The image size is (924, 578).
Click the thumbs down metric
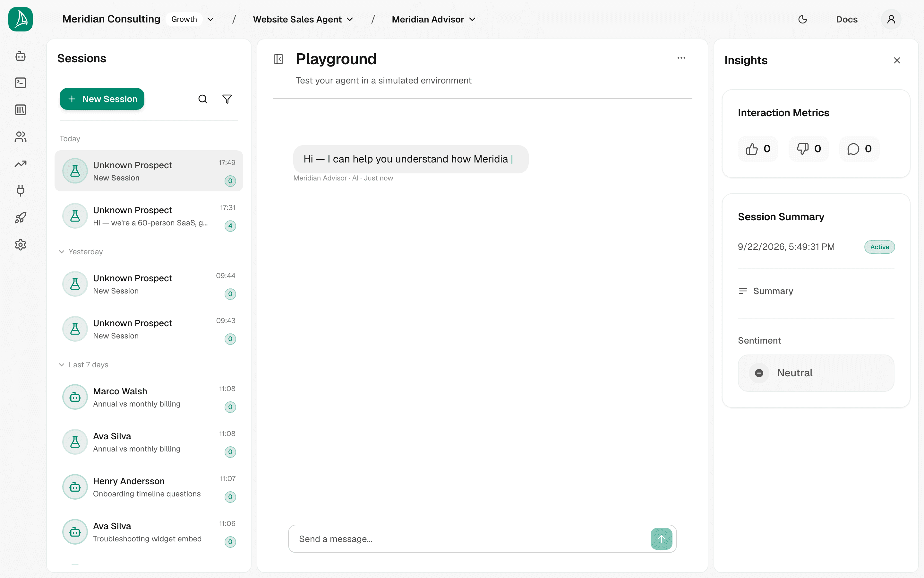[809, 149]
